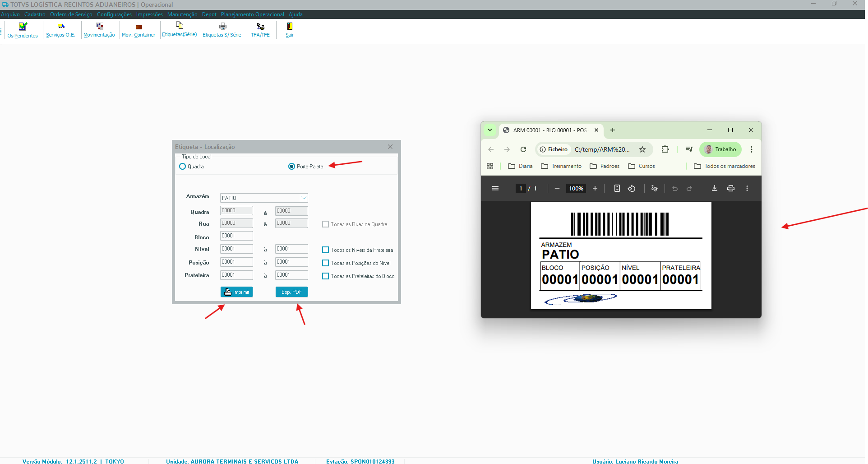This screenshot has height=464, width=868.
Task: Open the TFA/TFE toolbar icon
Action: point(260,30)
